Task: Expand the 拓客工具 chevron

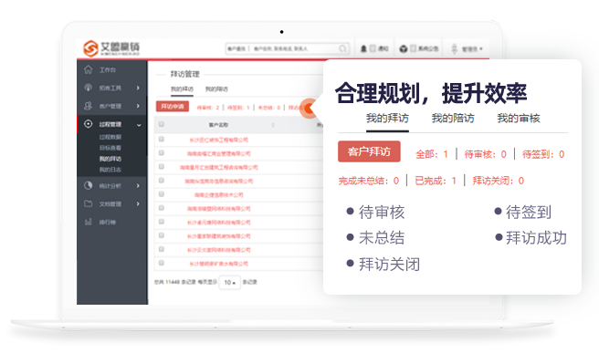Action: pos(138,88)
